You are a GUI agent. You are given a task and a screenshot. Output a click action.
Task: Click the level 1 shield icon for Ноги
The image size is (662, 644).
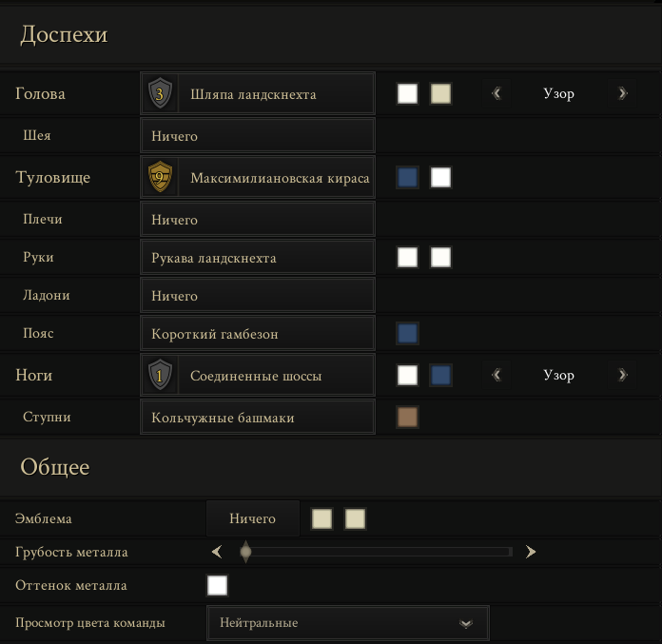(160, 375)
